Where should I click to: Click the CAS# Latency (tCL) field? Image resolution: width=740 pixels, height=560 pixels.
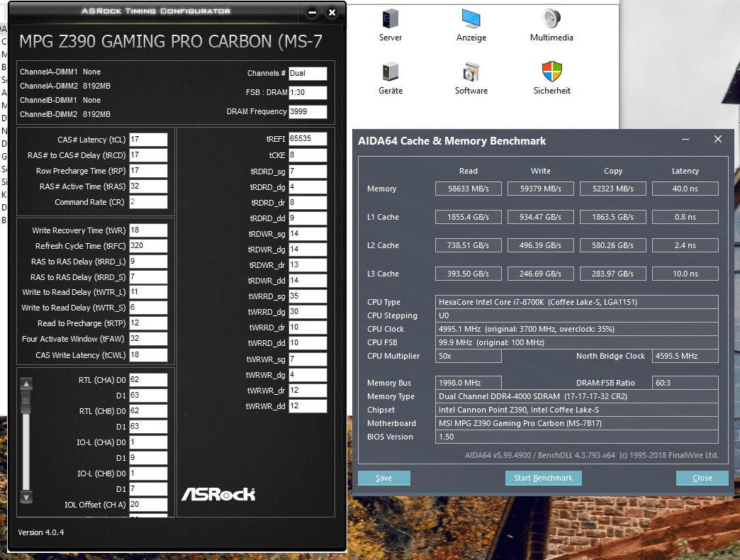[148, 140]
